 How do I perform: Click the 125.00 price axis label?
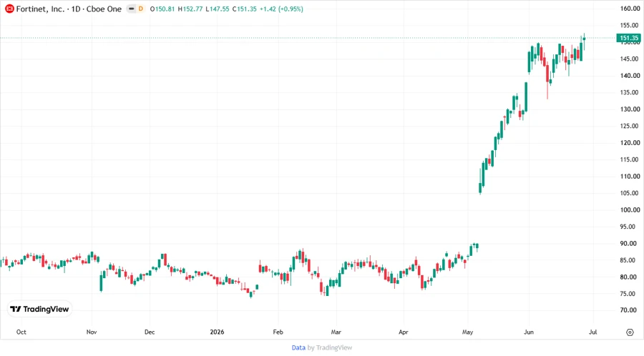pos(630,126)
